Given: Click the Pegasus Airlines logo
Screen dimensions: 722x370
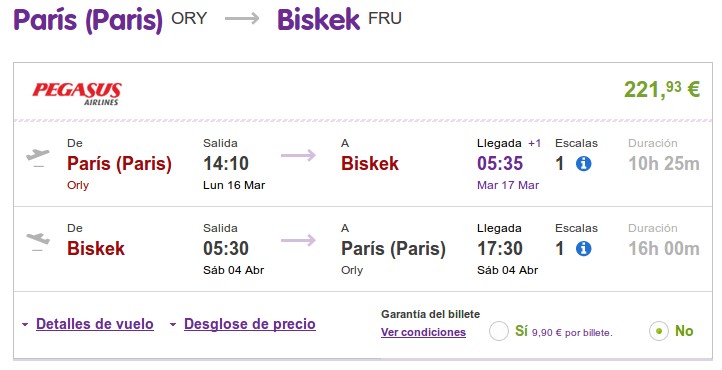Looking at the screenshot, I should click(x=77, y=93).
